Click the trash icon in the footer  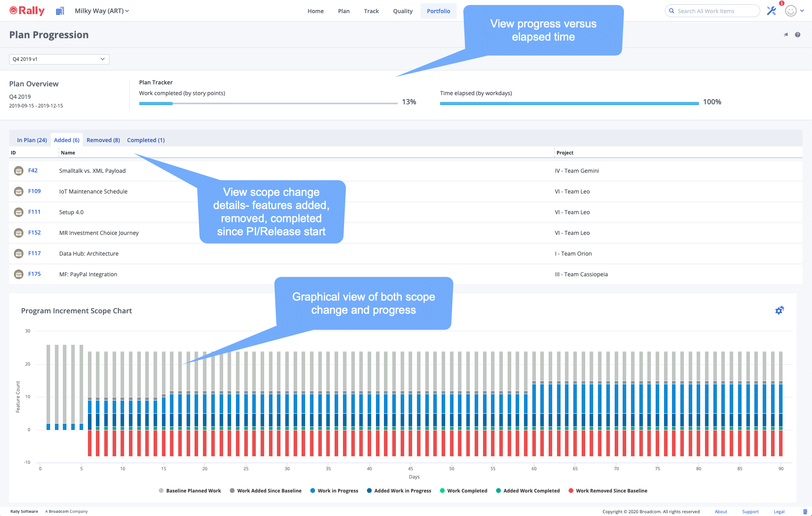[805, 512]
